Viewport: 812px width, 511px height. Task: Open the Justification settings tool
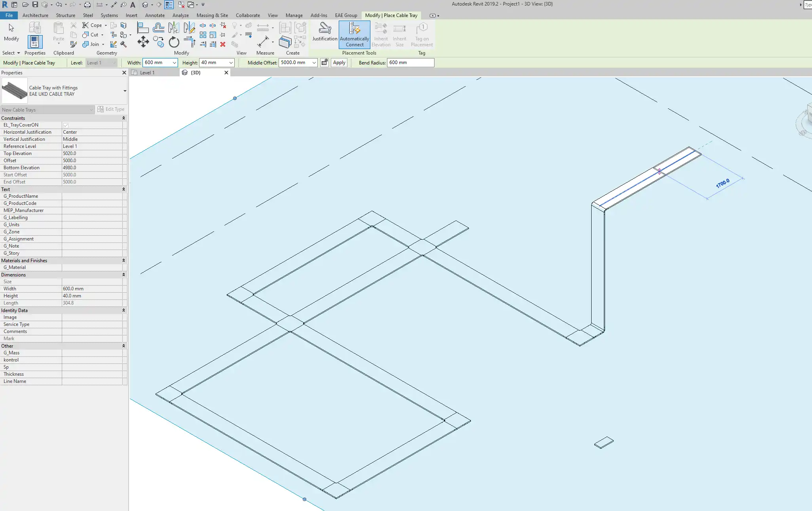[x=324, y=32]
